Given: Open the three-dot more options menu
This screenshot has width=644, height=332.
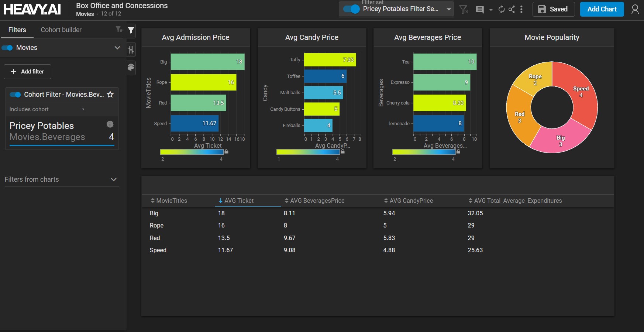Looking at the screenshot, I should [x=521, y=9].
